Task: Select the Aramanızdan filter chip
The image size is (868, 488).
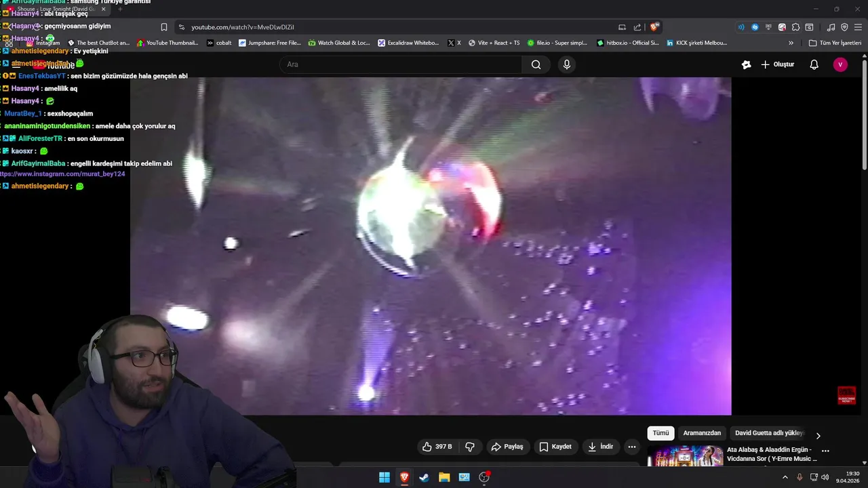Action: (702, 433)
